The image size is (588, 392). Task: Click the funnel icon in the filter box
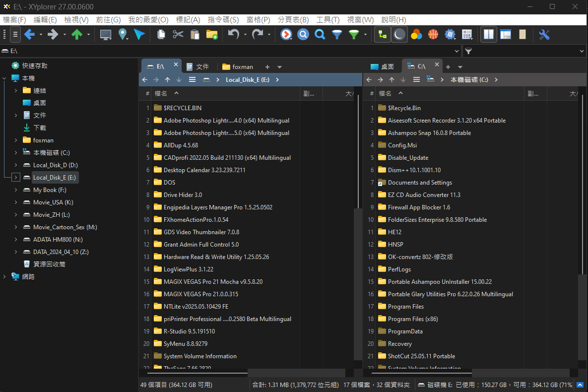click(468, 51)
